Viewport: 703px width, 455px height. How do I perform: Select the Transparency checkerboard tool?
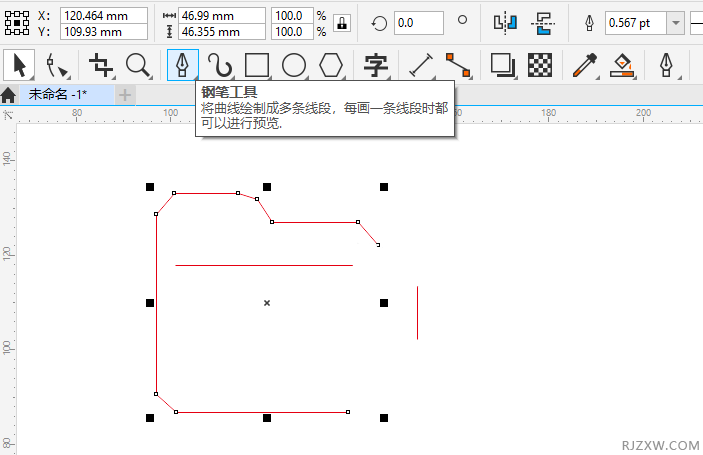(540, 65)
